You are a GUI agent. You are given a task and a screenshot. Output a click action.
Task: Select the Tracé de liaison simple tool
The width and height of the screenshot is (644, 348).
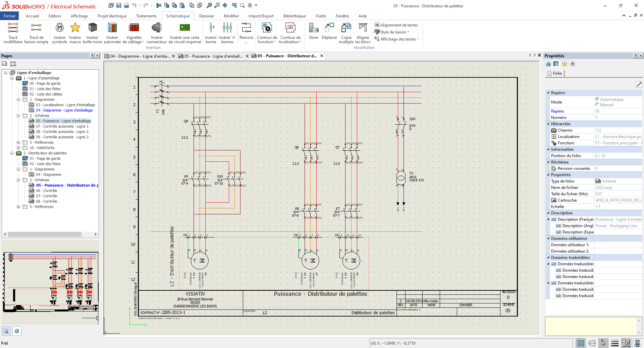point(36,33)
